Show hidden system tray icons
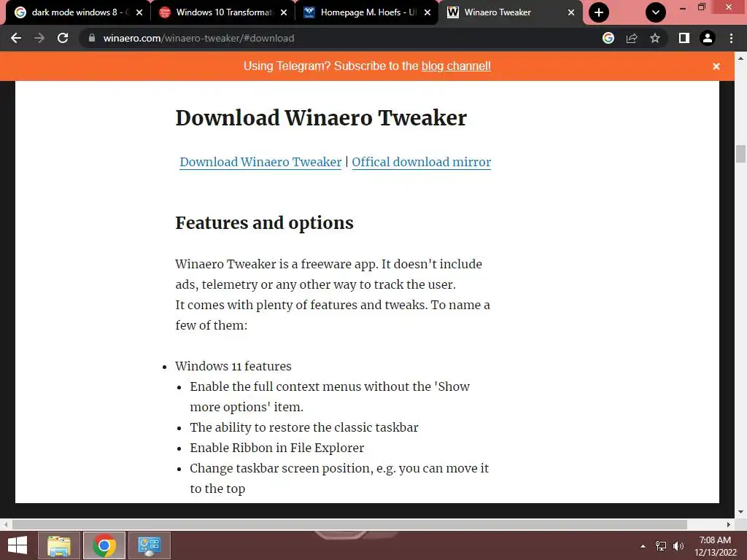The width and height of the screenshot is (747, 560). [643, 546]
